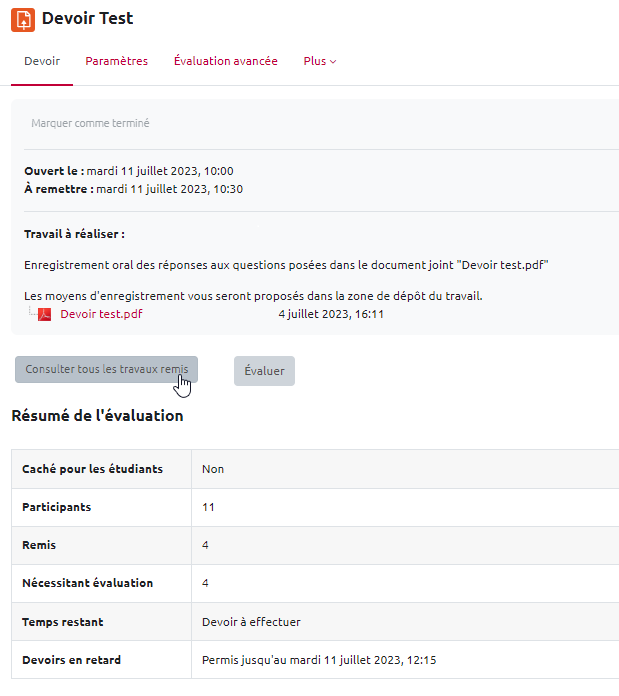The height and width of the screenshot is (696, 619).
Task: Toggle Marquer comme terminé
Action: (90, 123)
